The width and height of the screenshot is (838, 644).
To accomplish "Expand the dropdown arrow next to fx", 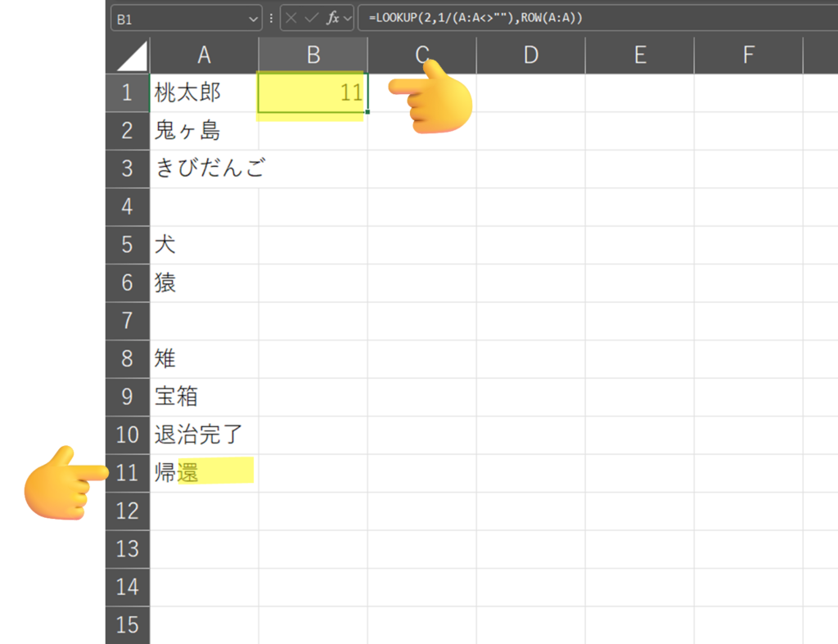I will coord(348,19).
